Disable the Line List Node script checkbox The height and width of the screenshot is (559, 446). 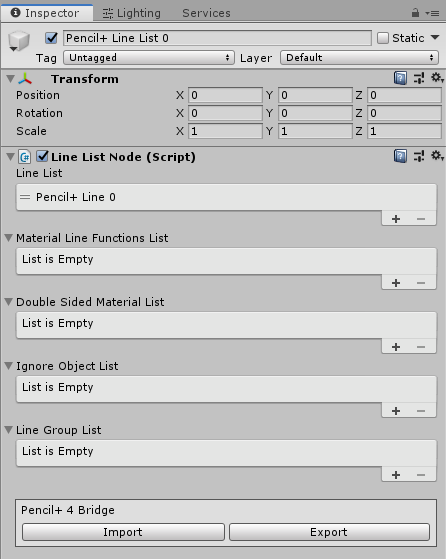[42, 156]
